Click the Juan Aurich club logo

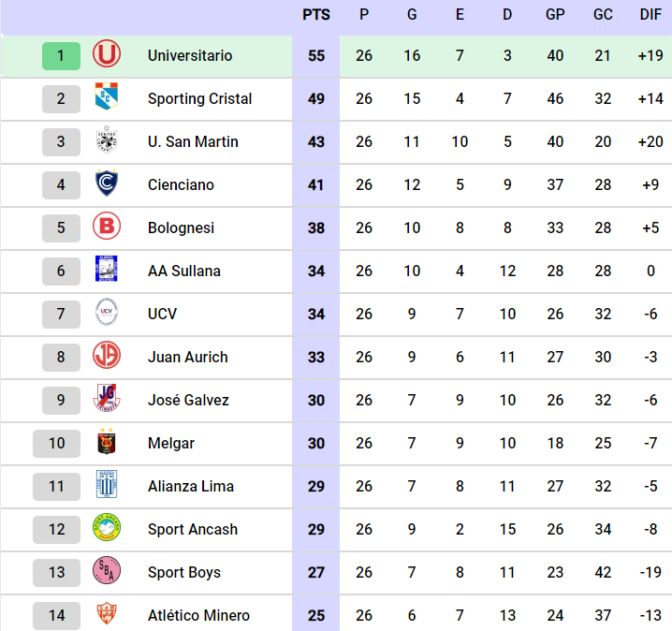pos(107,357)
